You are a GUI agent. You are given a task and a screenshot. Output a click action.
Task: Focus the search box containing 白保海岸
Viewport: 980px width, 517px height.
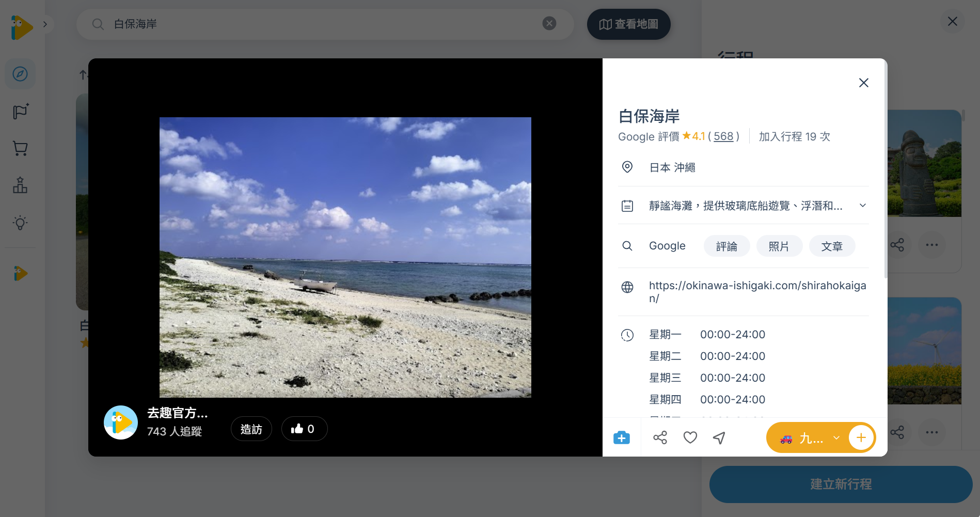point(325,24)
